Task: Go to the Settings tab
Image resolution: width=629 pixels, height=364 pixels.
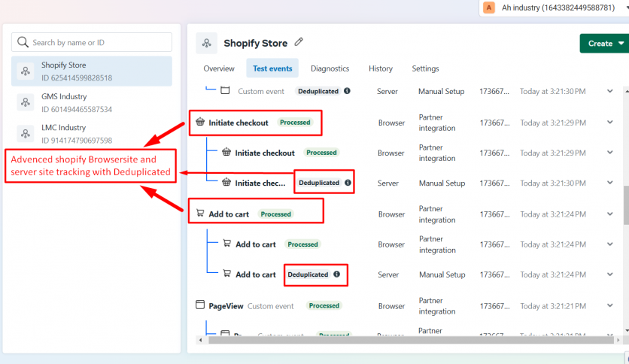Action: 425,68
